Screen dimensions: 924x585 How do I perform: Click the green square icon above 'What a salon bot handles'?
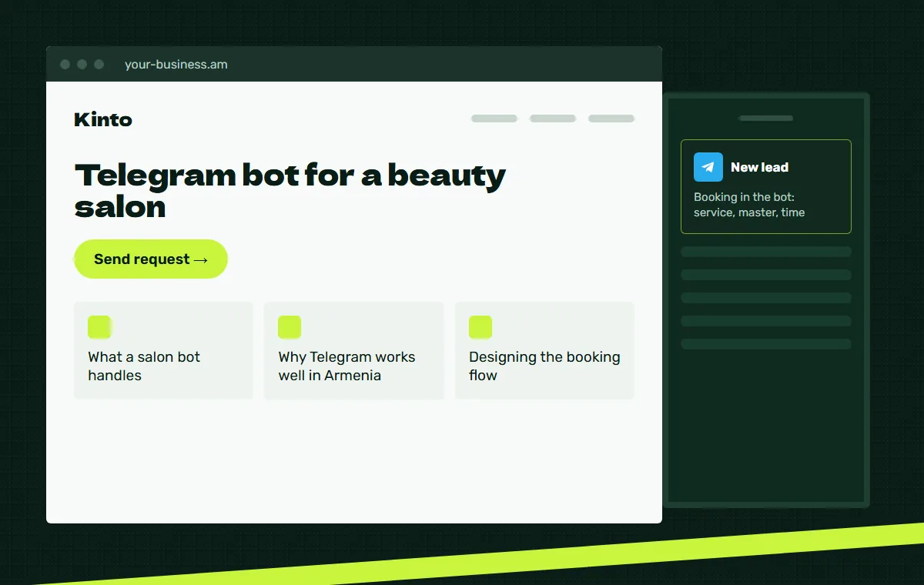click(x=99, y=327)
